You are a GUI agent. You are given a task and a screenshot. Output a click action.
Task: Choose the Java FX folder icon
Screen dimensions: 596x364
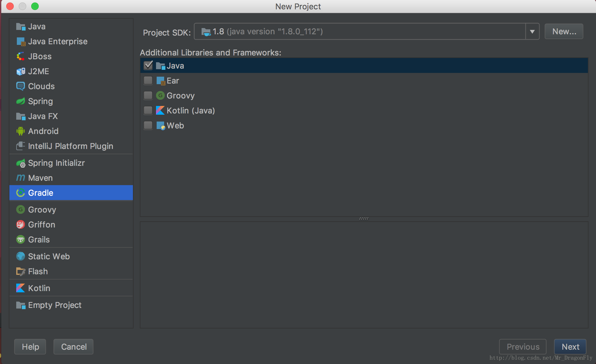[21, 116]
